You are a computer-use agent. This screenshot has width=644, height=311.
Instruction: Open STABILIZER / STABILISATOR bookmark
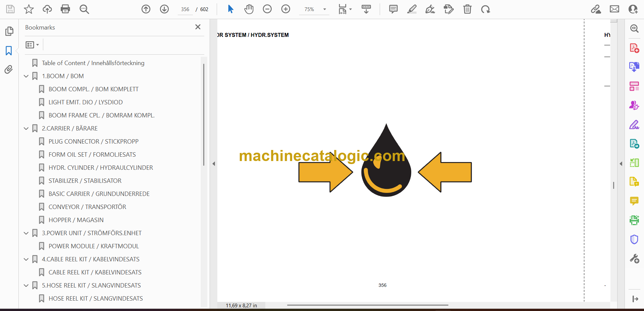pyautogui.click(x=85, y=181)
